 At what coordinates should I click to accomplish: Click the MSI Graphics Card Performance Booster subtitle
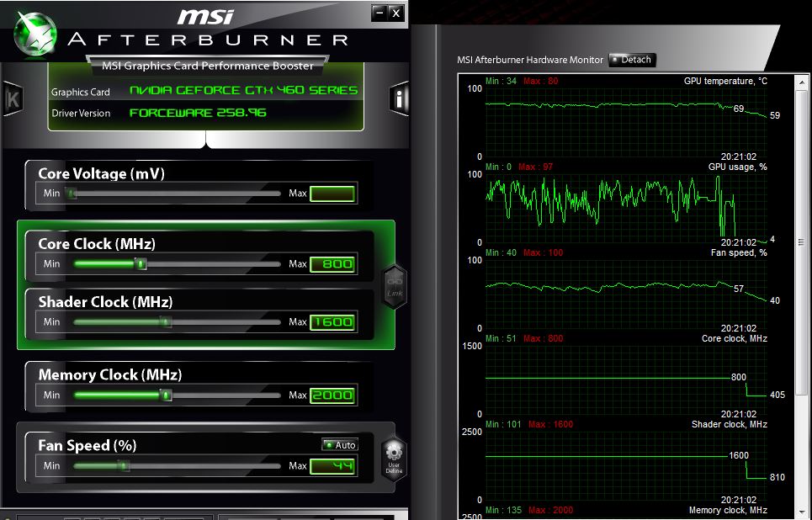[x=208, y=66]
